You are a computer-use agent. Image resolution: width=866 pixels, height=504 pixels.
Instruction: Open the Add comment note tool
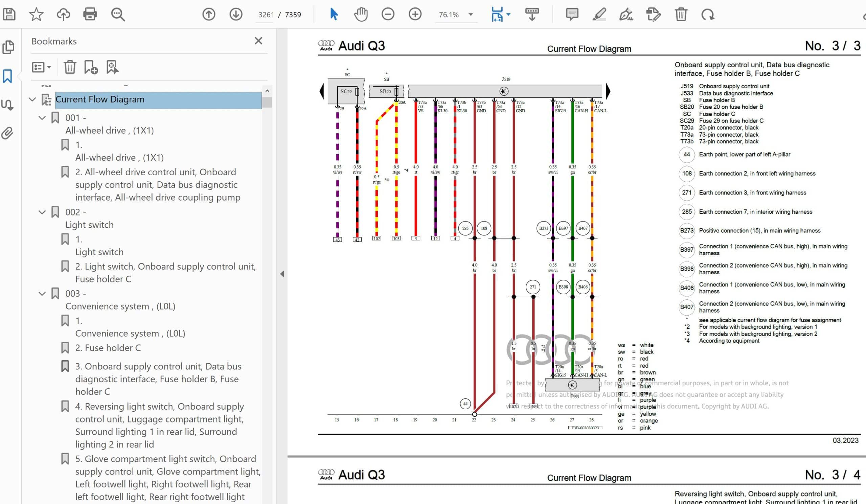click(x=572, y=15)
